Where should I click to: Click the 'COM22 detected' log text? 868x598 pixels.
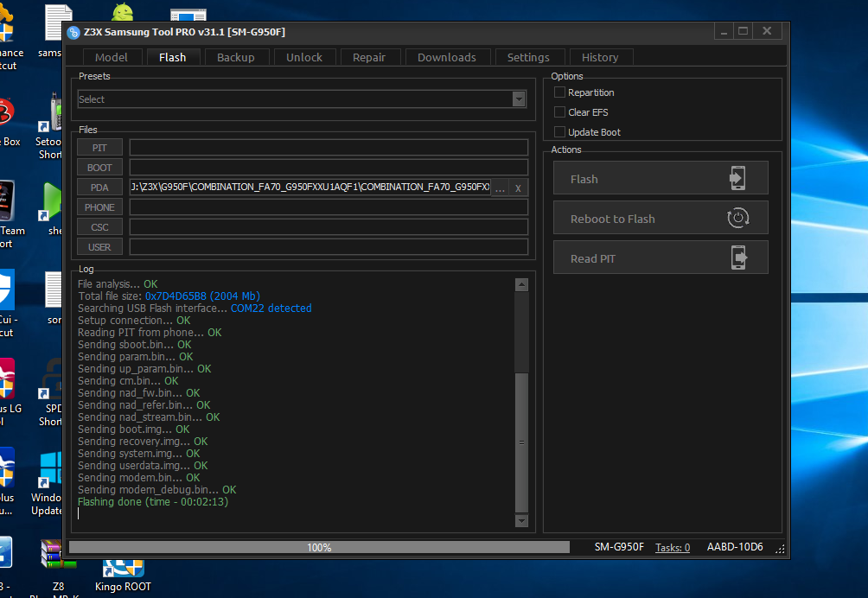tap(271, 309)
